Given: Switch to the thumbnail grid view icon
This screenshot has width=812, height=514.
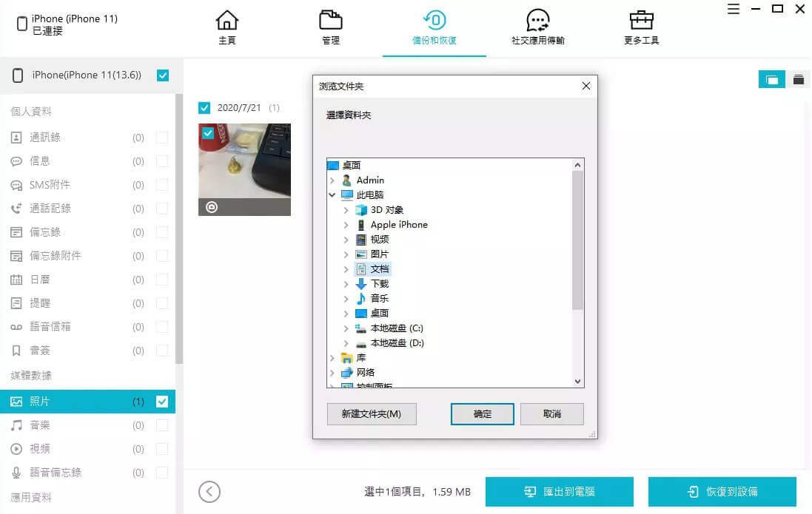Looking at the screenshot, I should coord(771,80).
